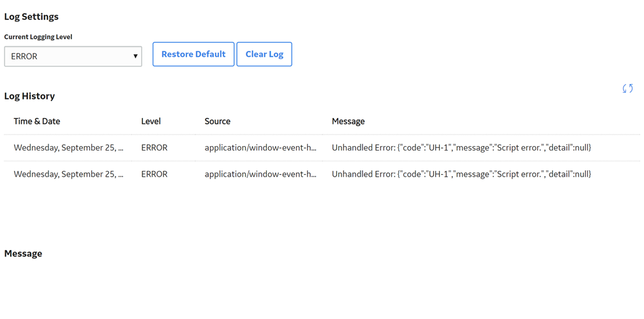Click the first row's application/window-event source
Image resolution: width=644 pixels, height=319 pixels.
pos(261,148)
